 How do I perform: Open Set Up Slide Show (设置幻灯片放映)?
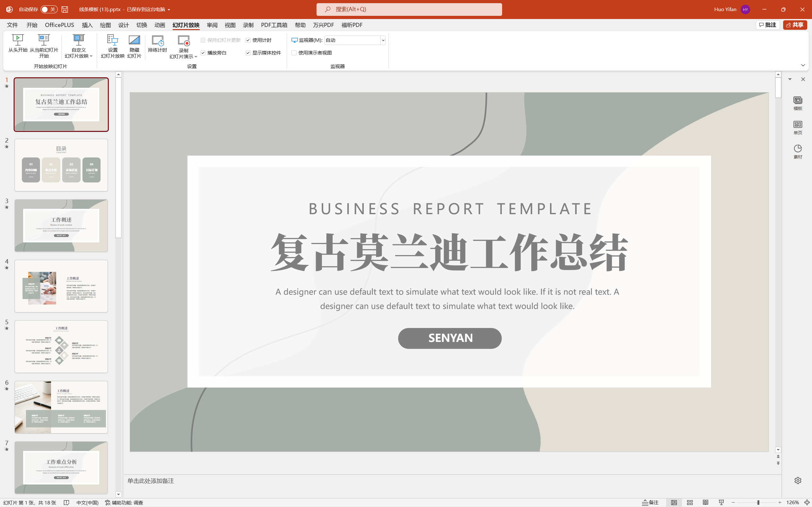[112, 40]
